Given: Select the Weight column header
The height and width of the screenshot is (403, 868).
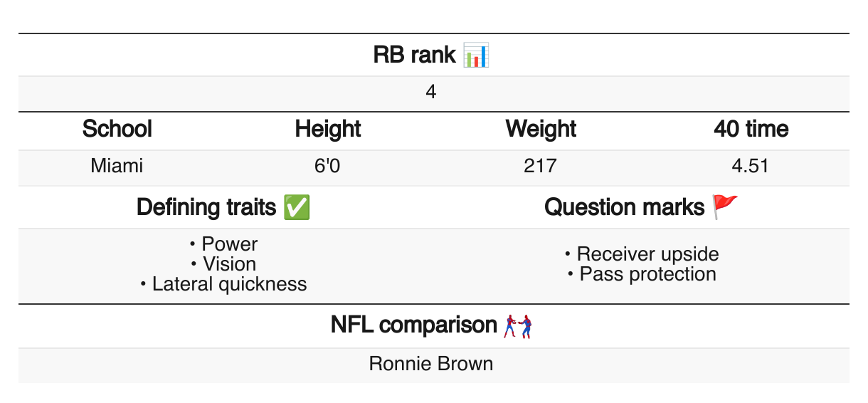Looking at the screenshot, I should (x=541, y=129).
